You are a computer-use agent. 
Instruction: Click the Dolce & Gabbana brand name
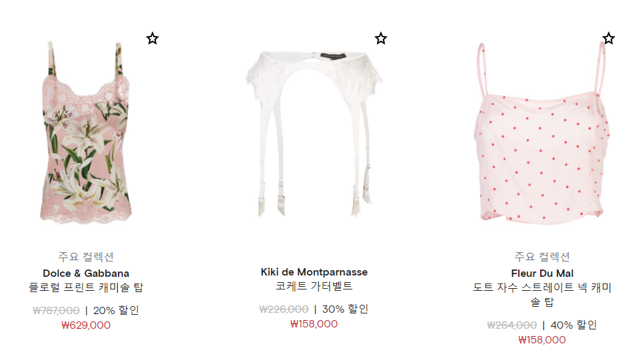point(86,273)
